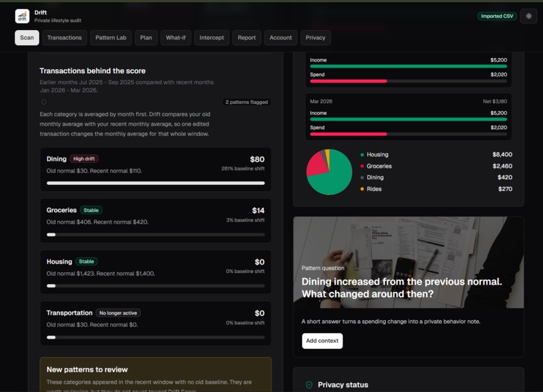543x392 pixels.
Task: Click the '3% baseline shift' text
Action: [x=246, y=220]
